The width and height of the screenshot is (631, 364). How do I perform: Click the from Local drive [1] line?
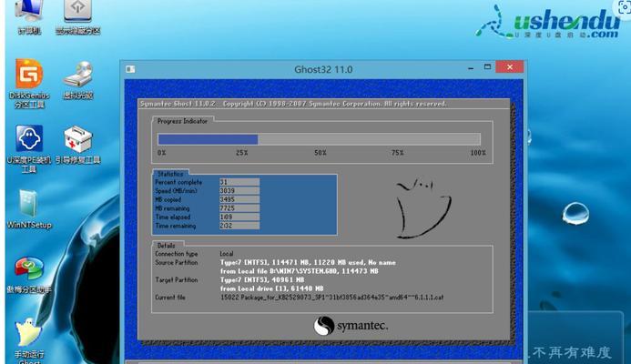click(x=271, y=288)
